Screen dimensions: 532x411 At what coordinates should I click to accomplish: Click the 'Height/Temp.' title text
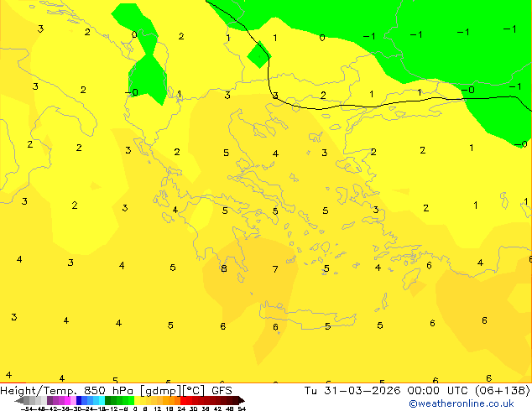pyautogui.click(x=38, y=391)
